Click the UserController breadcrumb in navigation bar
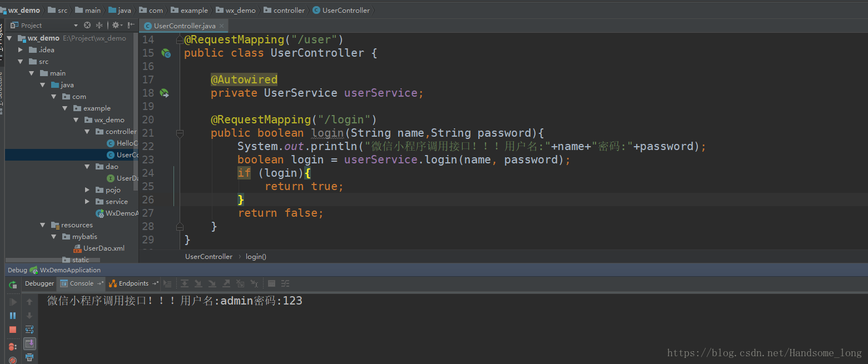This screenshot has height=364, width=868. point(341,10)
